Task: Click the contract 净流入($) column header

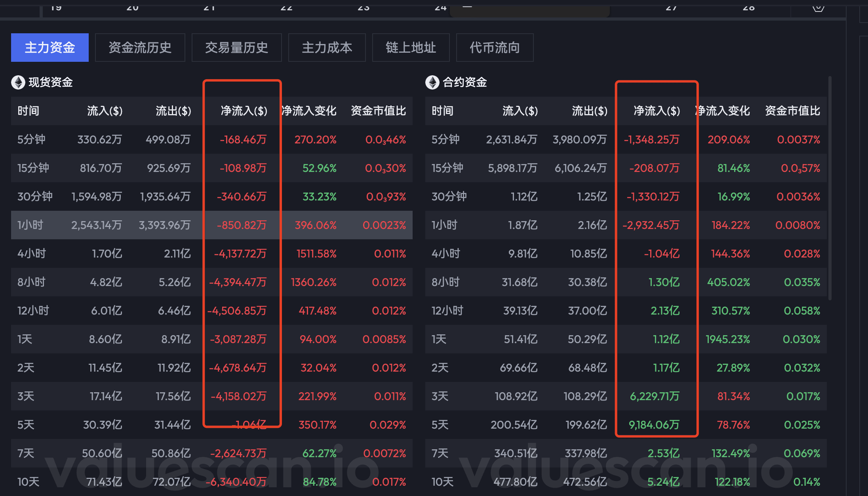Action: (x=657, y=111)
